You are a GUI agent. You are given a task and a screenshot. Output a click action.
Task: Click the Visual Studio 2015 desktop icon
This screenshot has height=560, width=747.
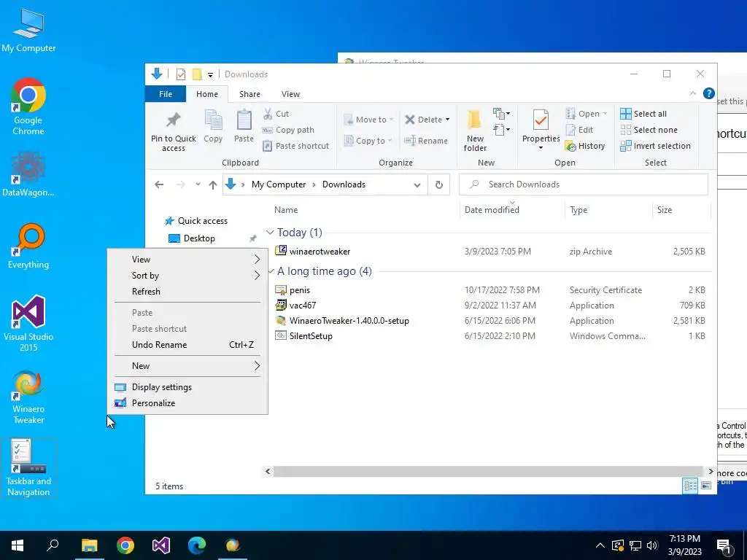[28, 323]
